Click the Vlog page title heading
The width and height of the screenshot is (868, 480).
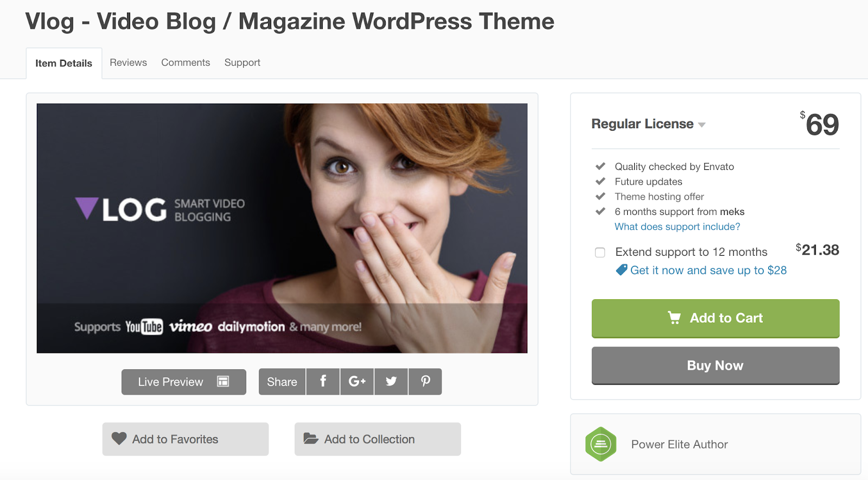(x=290, y=22)
